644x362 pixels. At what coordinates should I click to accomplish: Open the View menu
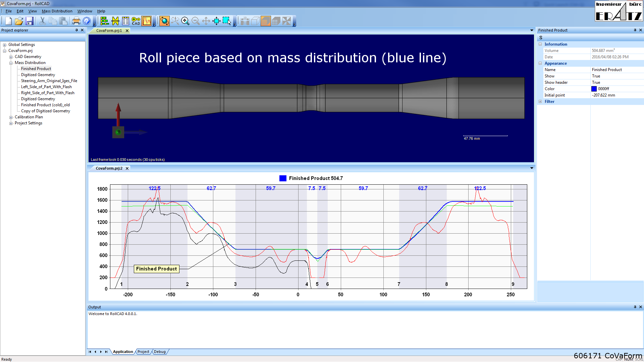33,11
